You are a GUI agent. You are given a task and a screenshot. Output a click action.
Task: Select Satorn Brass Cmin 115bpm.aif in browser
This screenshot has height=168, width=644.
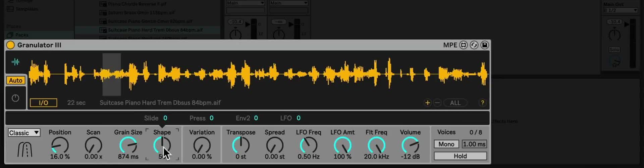pos(141,13)
